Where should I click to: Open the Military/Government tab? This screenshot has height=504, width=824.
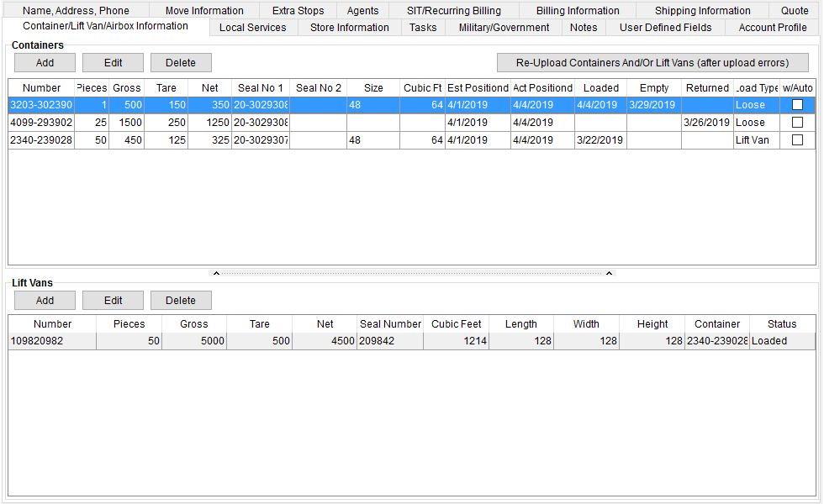tap(504, 28)
